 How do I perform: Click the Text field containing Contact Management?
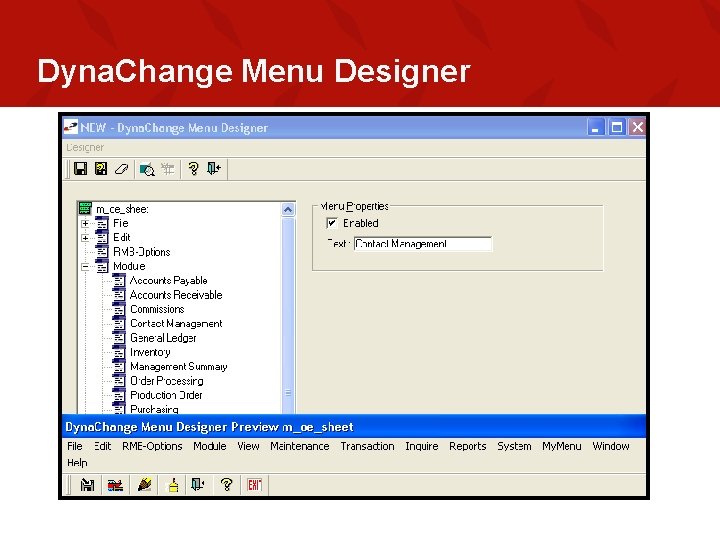[422, 244]
